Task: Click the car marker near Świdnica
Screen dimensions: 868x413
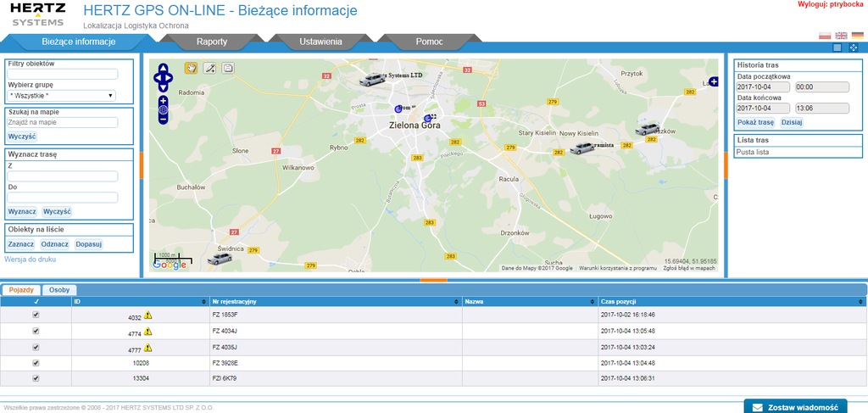Action: (x=220, y=260)
